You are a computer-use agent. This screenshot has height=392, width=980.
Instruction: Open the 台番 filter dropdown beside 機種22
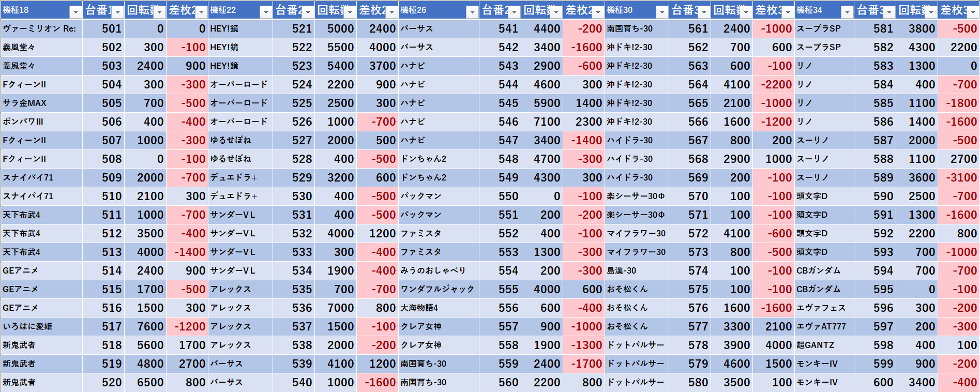[x=308, y=12]
